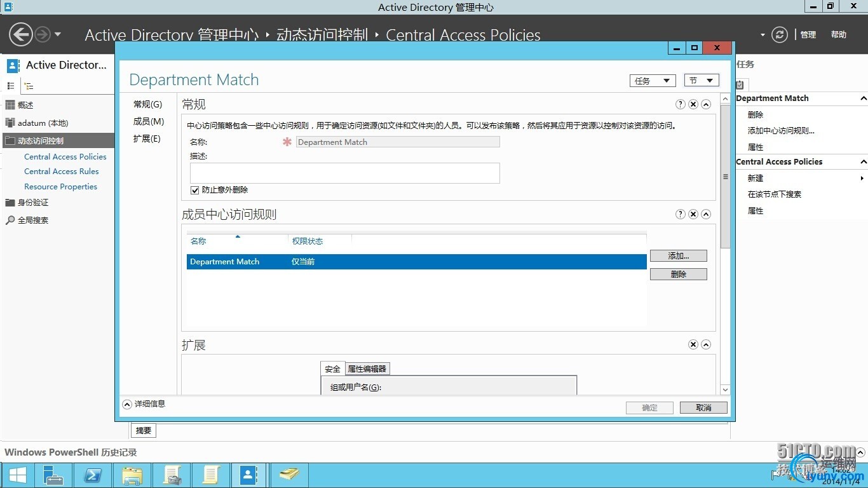This screenshot has width=868, height=488.
Task: Switch navigation pane to list view
Action: point(11,86)
